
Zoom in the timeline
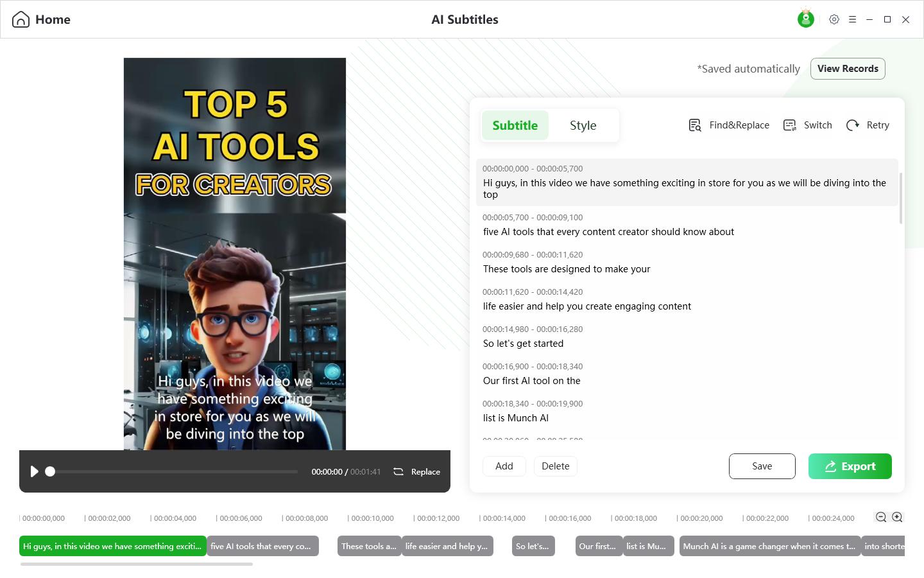tap(897, 517)
